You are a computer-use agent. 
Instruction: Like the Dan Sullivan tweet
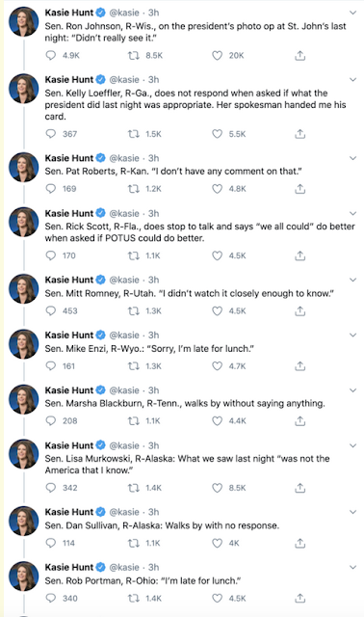[217, 543]
